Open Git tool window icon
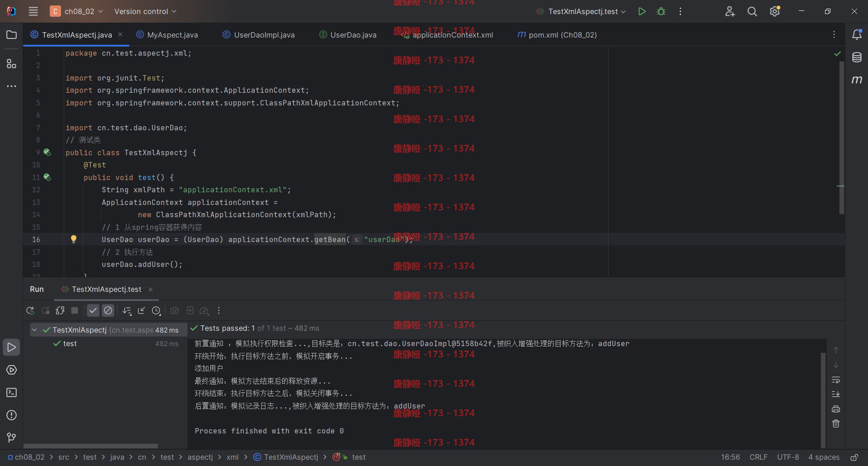Screen dimensions: 868x466 pyautogui.click(x=11, y=437)
